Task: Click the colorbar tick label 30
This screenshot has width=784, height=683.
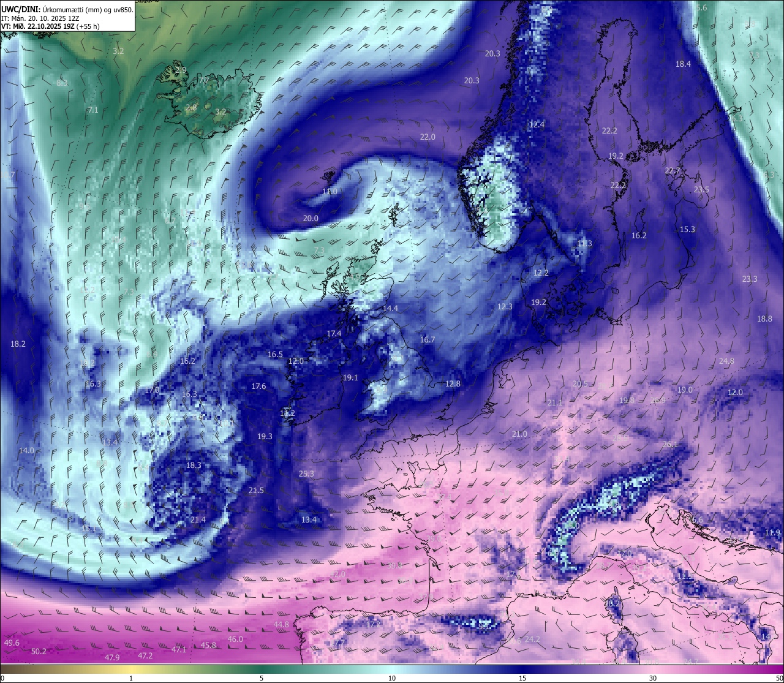Action: tap(653, 678)
